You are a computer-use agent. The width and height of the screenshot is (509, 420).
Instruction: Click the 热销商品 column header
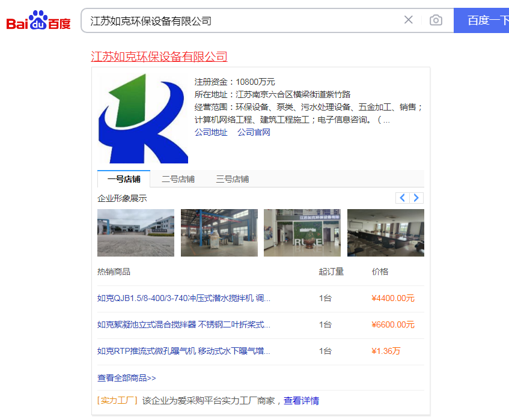114,272
